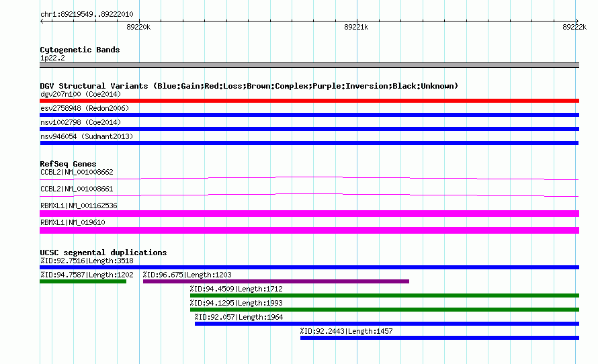Click the green Length:1993 duplication bar
Image resolution: width=598 pixels, height=364 pixels.
[384, 310]
